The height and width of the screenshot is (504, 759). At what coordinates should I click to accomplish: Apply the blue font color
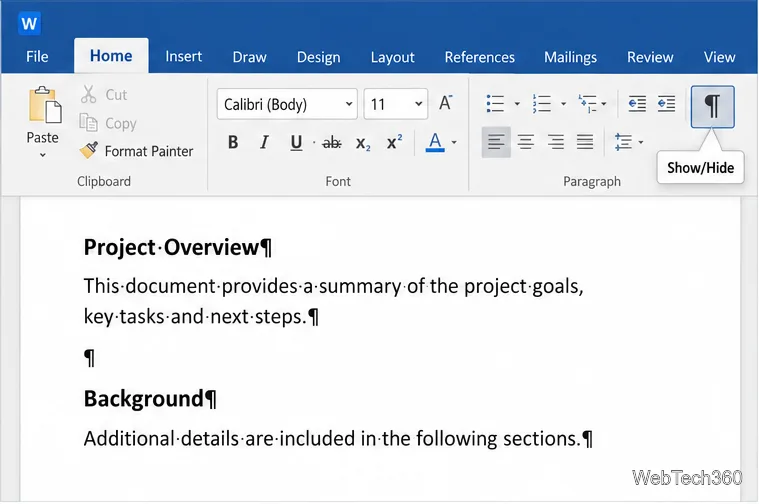coord(435,142)
